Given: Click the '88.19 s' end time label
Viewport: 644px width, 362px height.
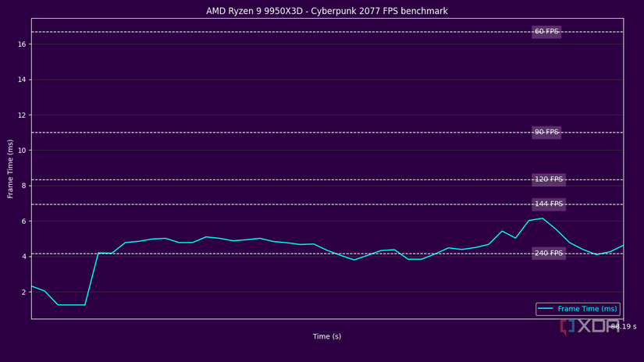Looking at the screenshot, I should point(624,327).
